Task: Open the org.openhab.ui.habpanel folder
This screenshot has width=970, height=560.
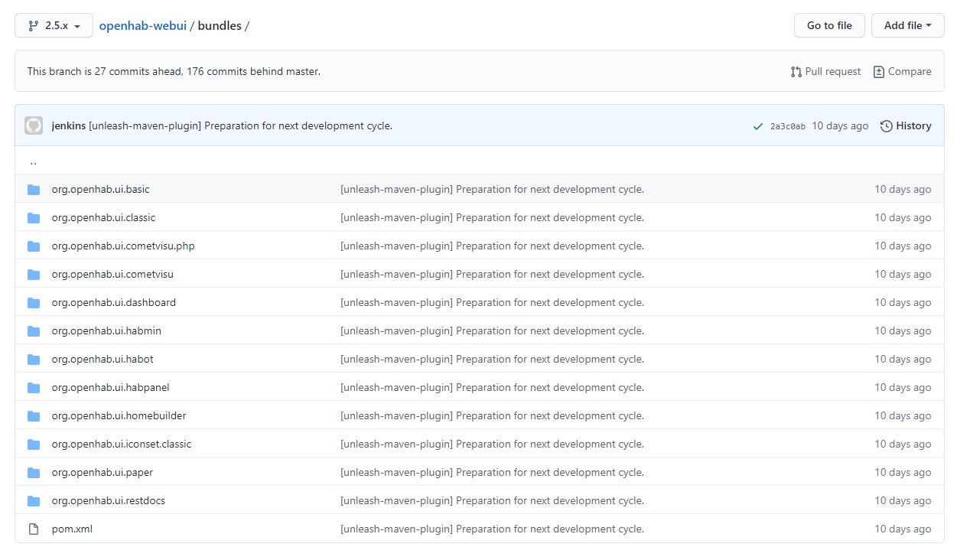Action: [111, 387]
